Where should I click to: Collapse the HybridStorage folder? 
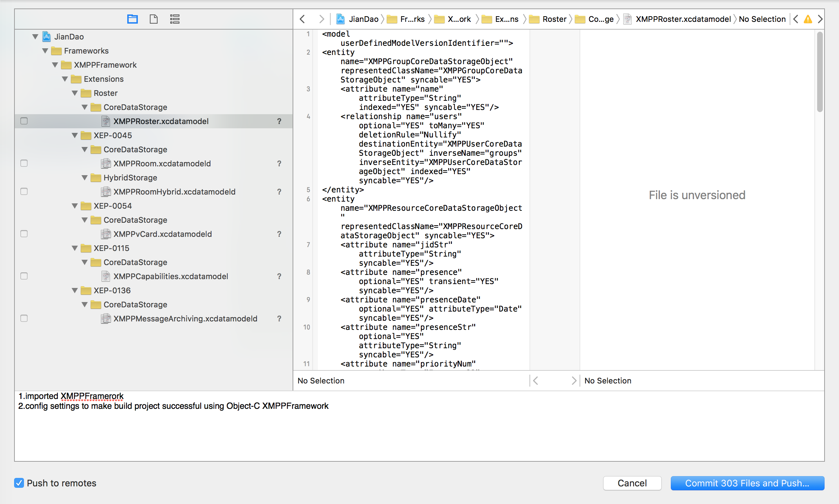[x=85, y=178]
